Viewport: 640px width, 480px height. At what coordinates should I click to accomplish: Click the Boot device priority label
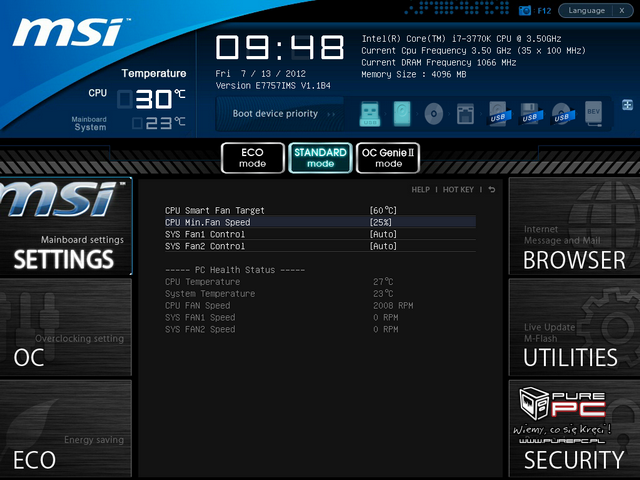pyautogui.click(x=275, y=113)
